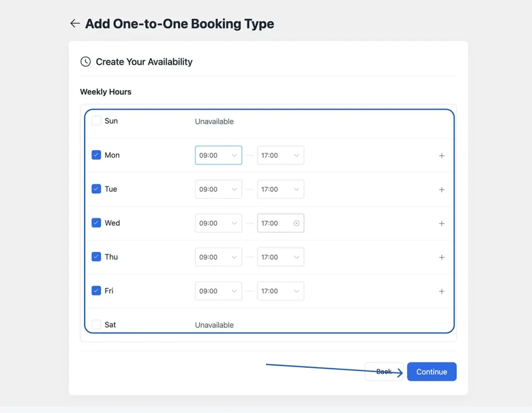Add an extra interval for Wednesday
This screenshot has height=413, width=532.
click(442, 223)
